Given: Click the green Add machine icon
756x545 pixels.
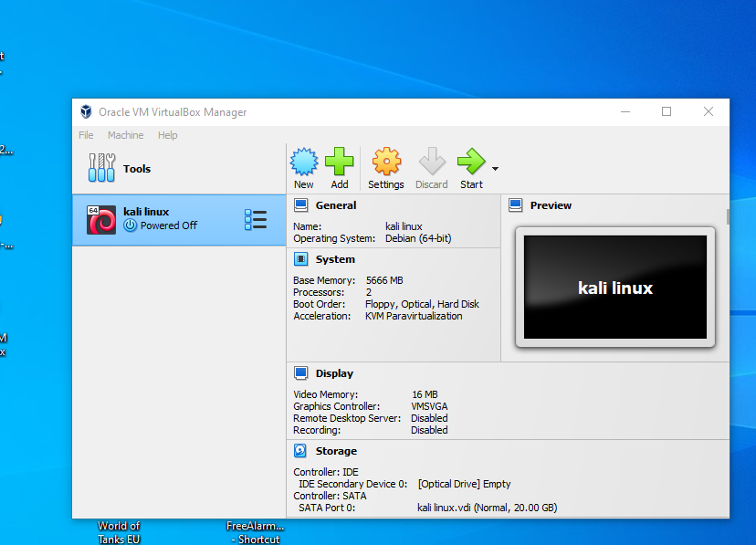Looking at the screenshot, I should (340, 162).
